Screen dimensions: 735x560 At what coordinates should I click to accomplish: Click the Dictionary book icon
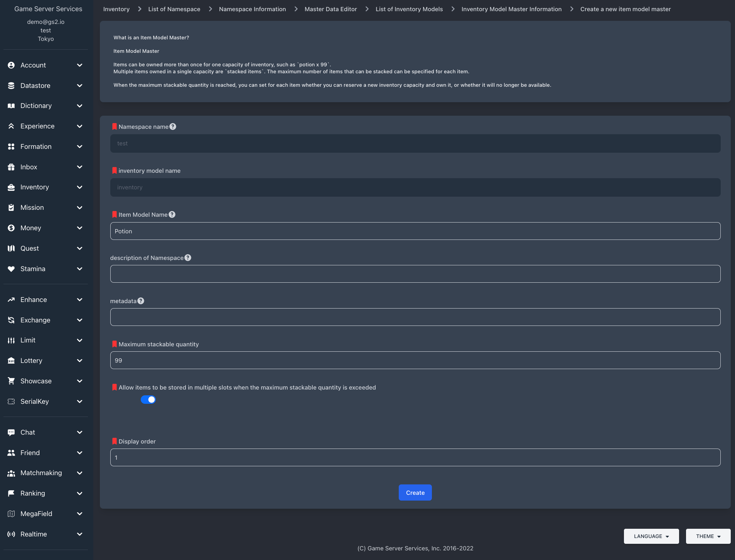point(11,106)
